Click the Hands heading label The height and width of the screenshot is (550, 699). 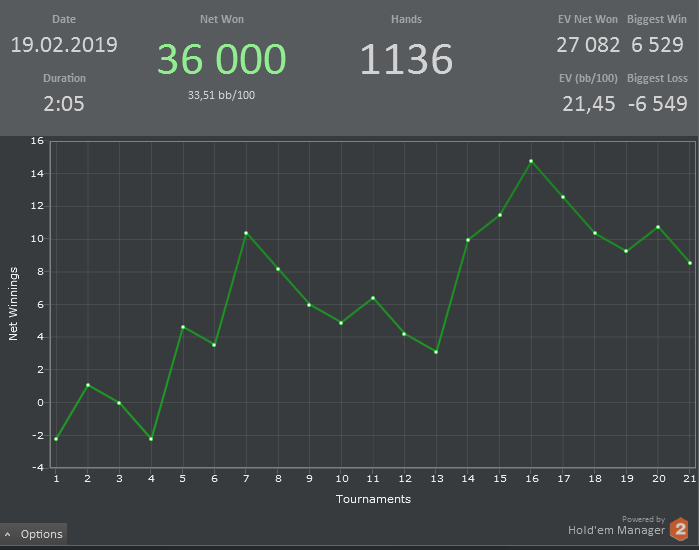pyautogui.click(x=406, y=19)
